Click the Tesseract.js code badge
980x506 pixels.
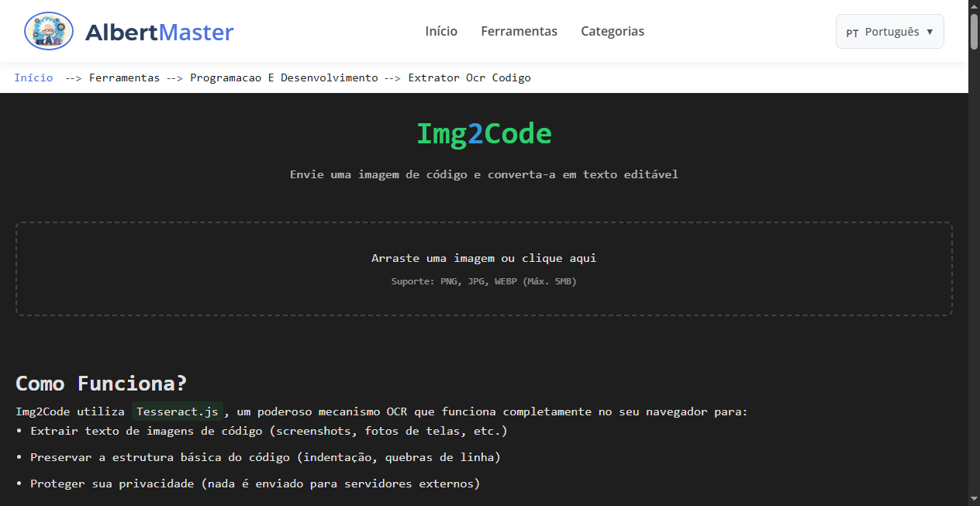[177, 411]
